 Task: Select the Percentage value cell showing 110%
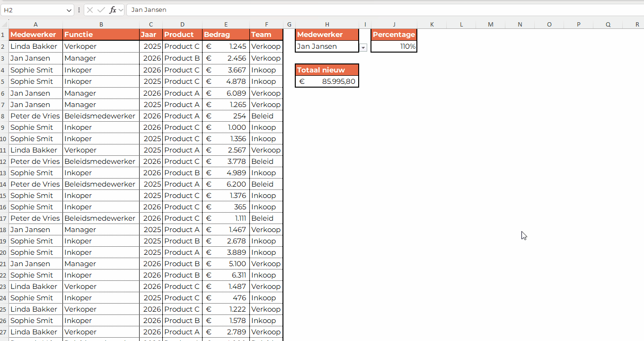[394, 47]
